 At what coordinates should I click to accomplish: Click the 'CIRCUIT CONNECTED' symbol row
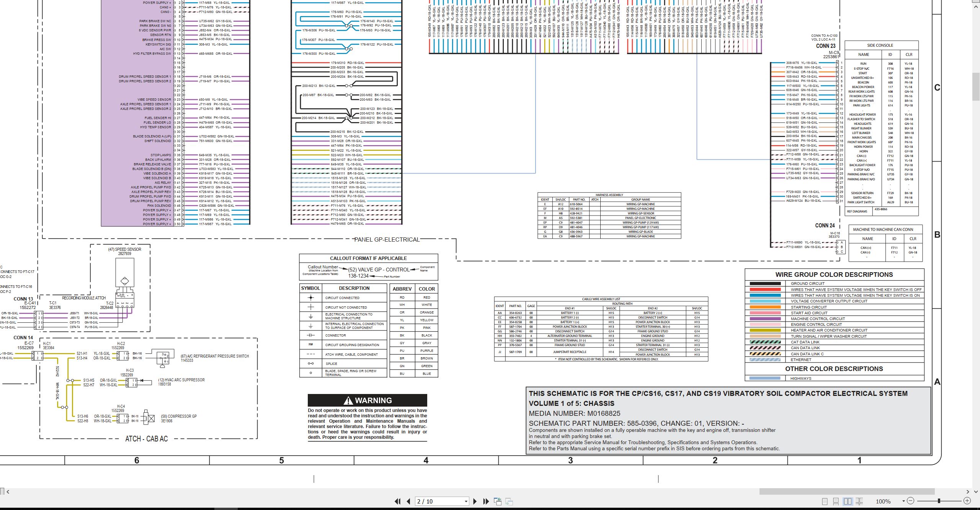tap(342, 298)
